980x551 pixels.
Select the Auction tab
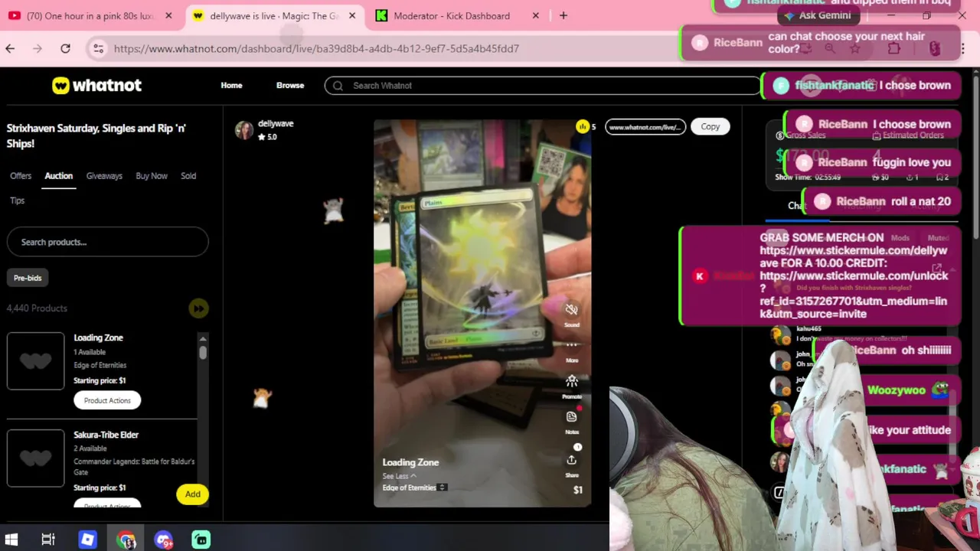pyautogui.click(x=58, y=176)
